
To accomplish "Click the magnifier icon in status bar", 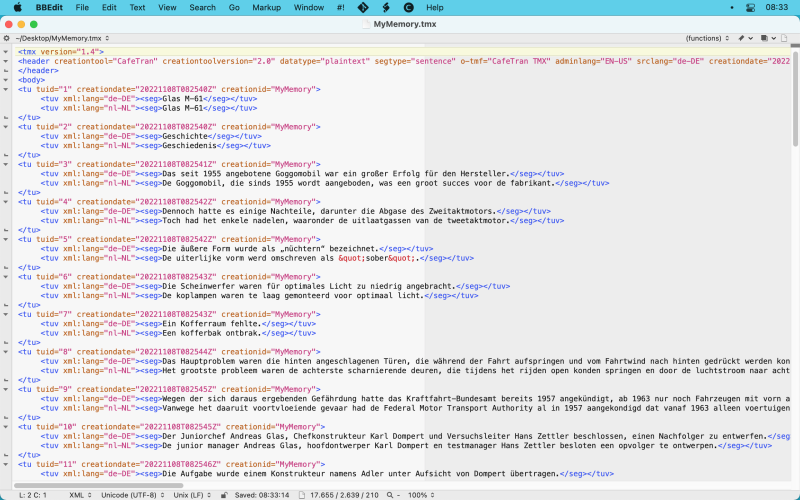I will click(390, 495).
